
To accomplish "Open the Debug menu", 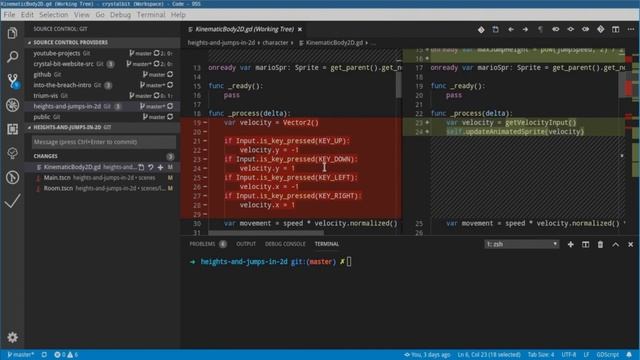I will pyautogui.click(x=120, y=15).
